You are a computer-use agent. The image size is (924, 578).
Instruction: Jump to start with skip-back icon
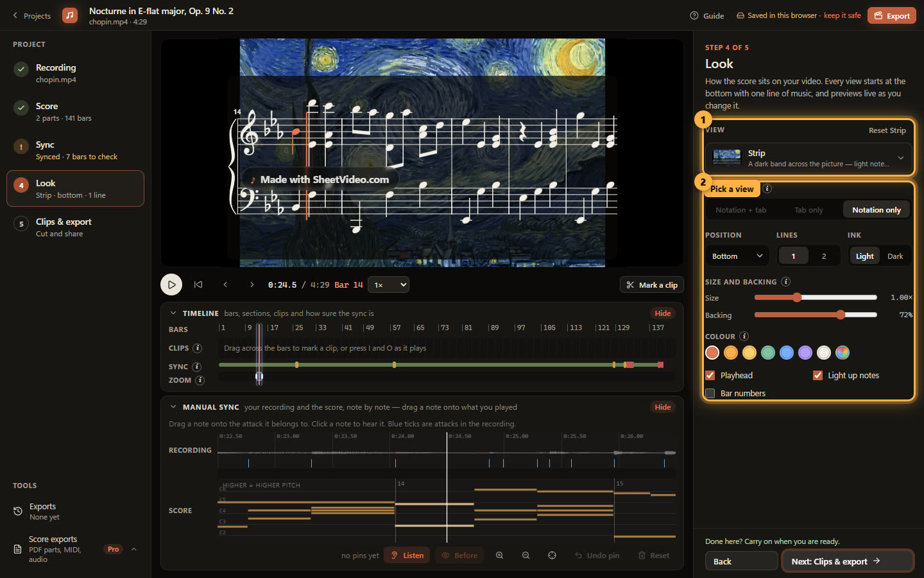pos(198,285)
